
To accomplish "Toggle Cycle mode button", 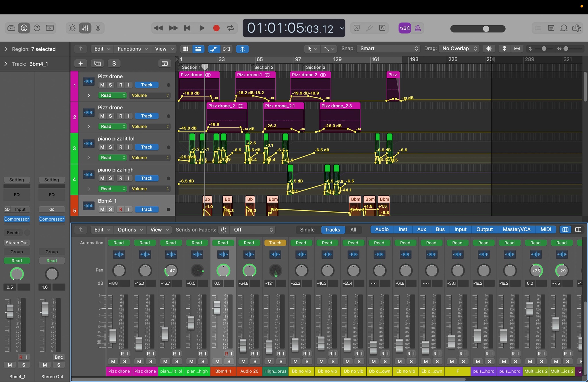I will click(x=231, y=28).
